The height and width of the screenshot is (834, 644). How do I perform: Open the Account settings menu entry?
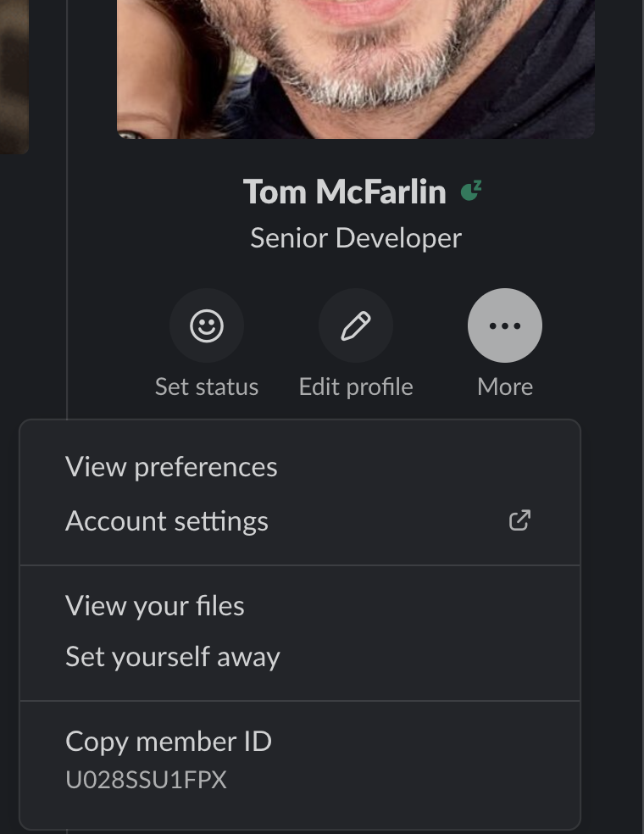(x=300, y=520)
